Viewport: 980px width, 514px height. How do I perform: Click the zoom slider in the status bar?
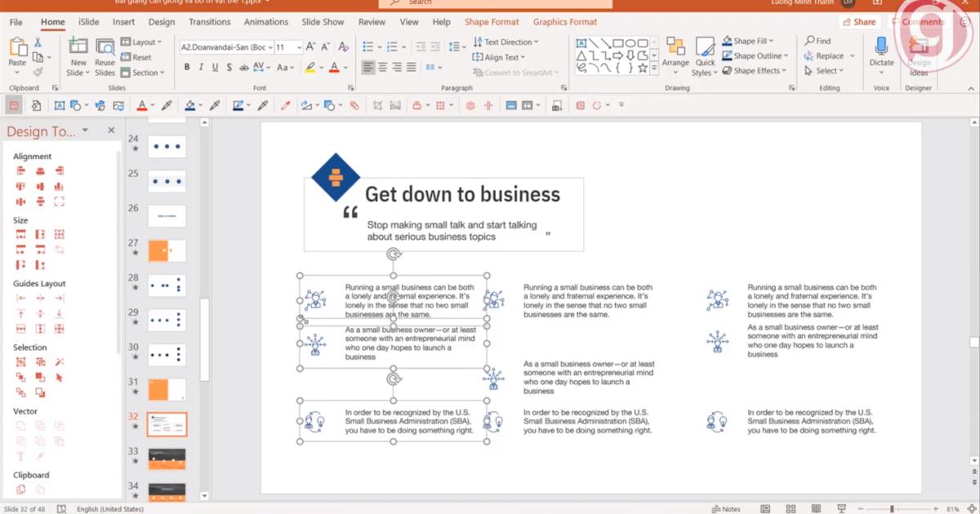point(892,509)
